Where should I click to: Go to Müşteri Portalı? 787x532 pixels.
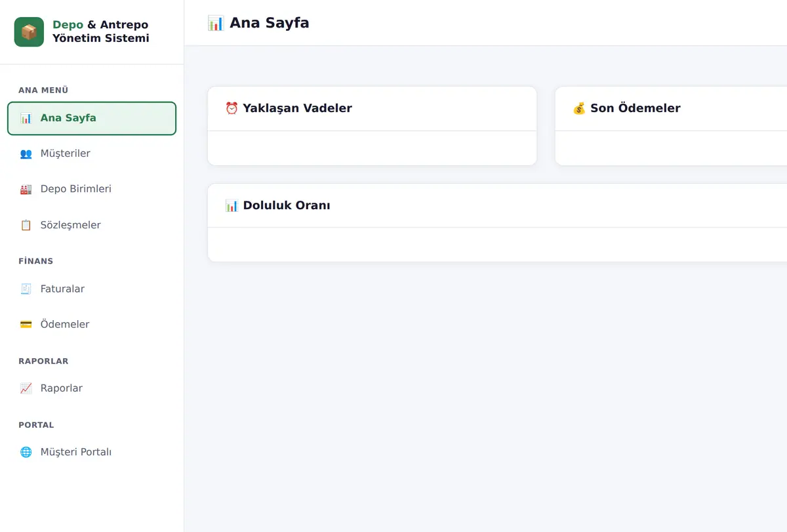(x=92, y=452)
